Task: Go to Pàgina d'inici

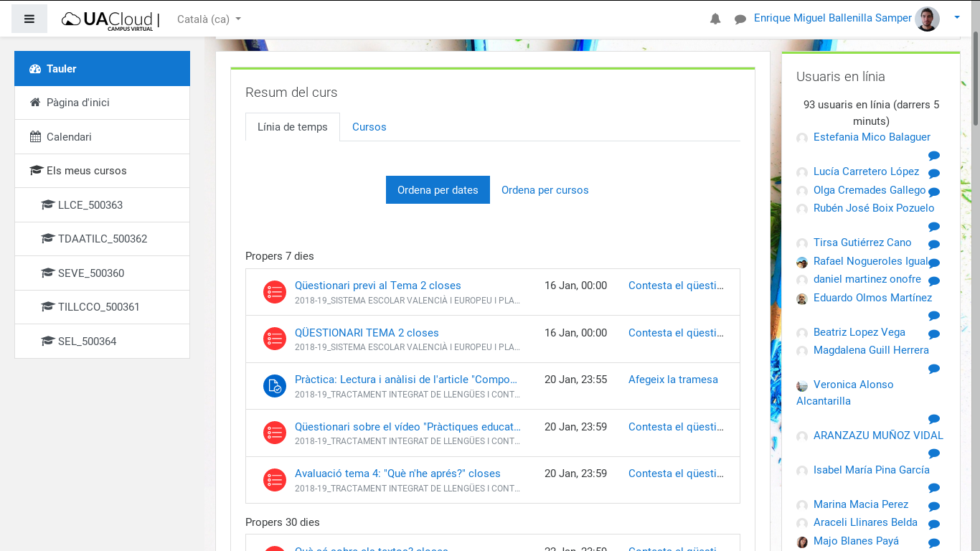Action: 102,103
